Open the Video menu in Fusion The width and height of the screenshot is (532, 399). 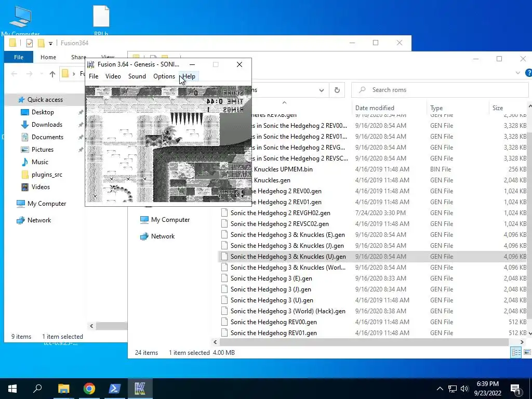(x=113, y=76)
